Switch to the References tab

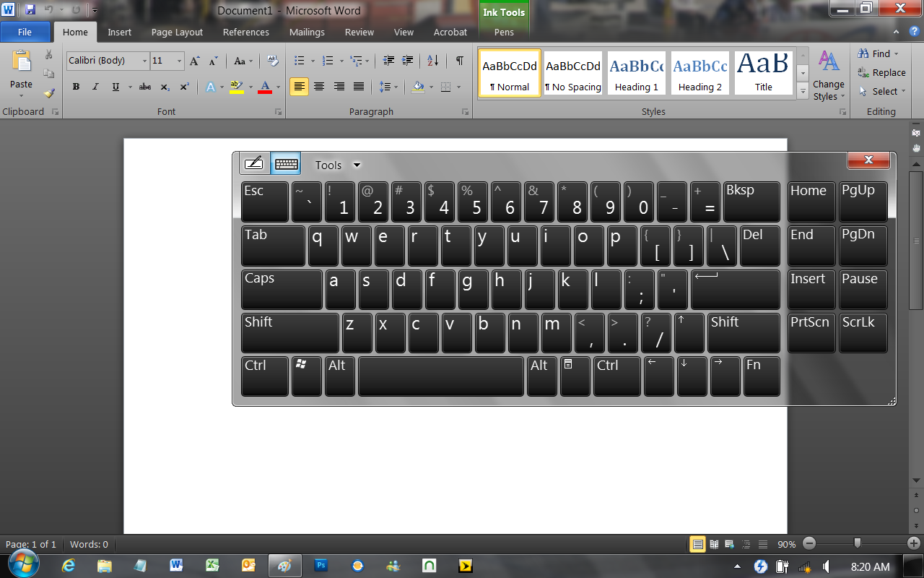245,32
